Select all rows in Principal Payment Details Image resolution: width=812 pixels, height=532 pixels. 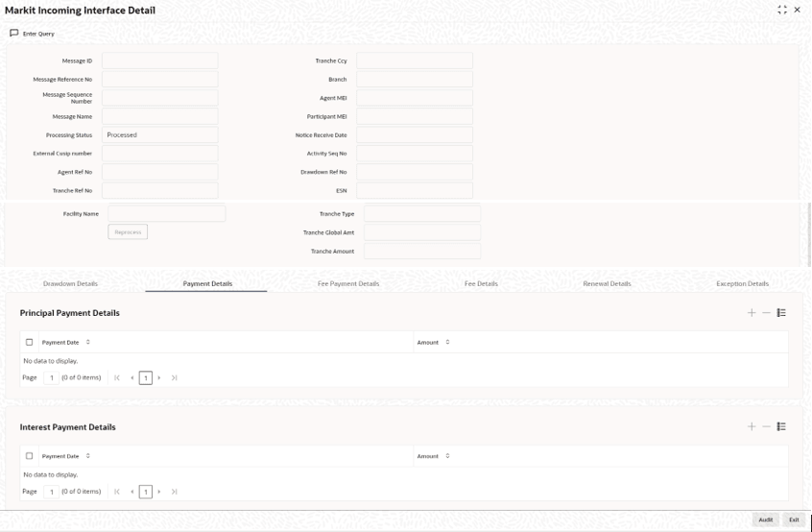coord(29,343)
